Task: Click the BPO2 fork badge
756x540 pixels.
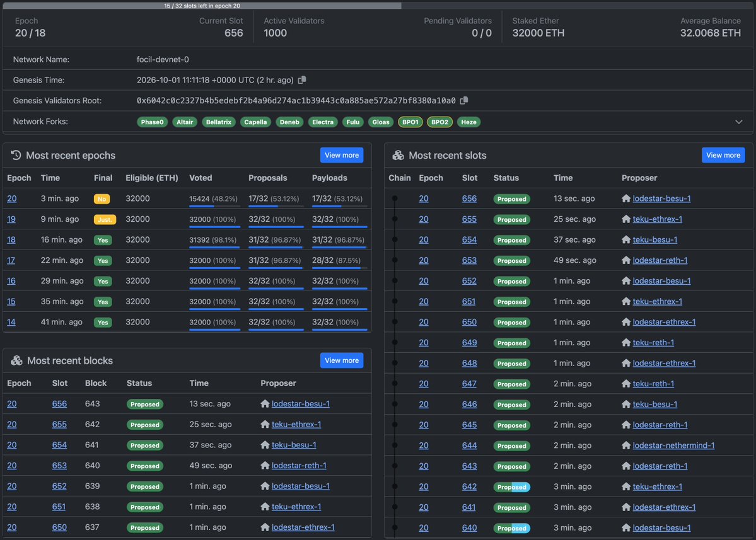Action: click(x=439, y=122)
